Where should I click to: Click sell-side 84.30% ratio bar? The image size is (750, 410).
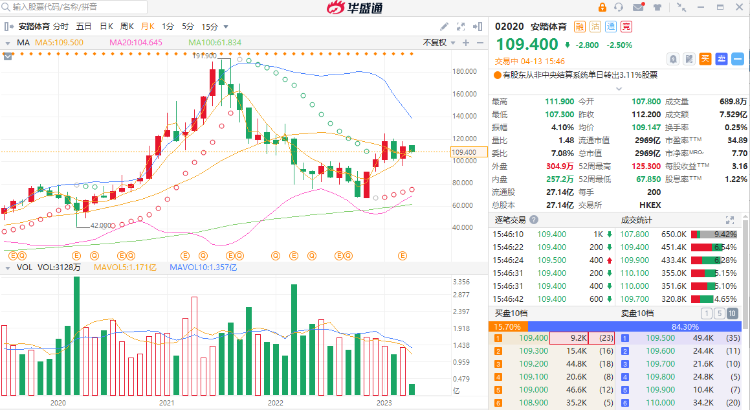pos(635,327)
